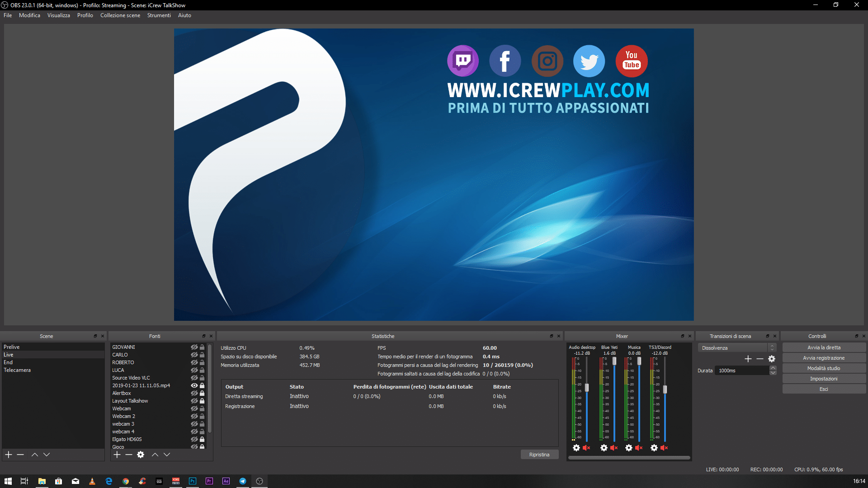Unlock the Alertbox source
This screenshot has height=488, width=868.
point(202,393)
